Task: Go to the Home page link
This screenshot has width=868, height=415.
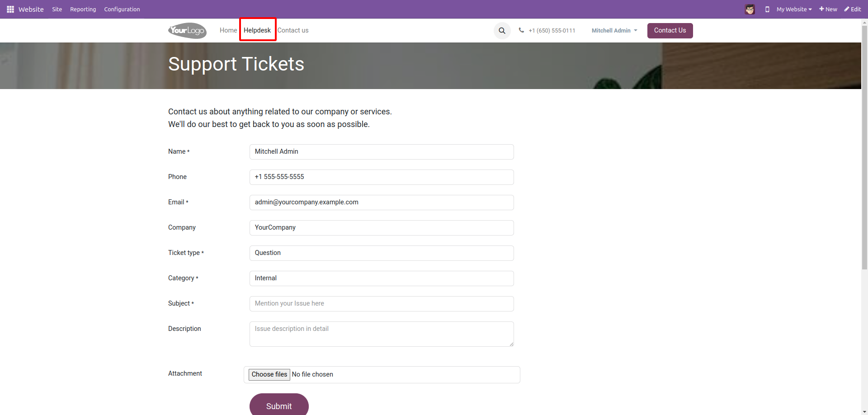Action: click(x=228, y=30)
